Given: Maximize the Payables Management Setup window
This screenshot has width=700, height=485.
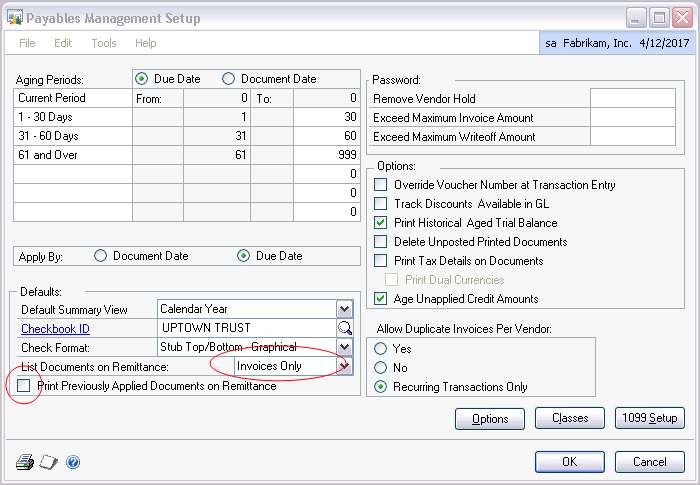Looking at the screenshot, I should pyautogui.click(x=656, y=18).
